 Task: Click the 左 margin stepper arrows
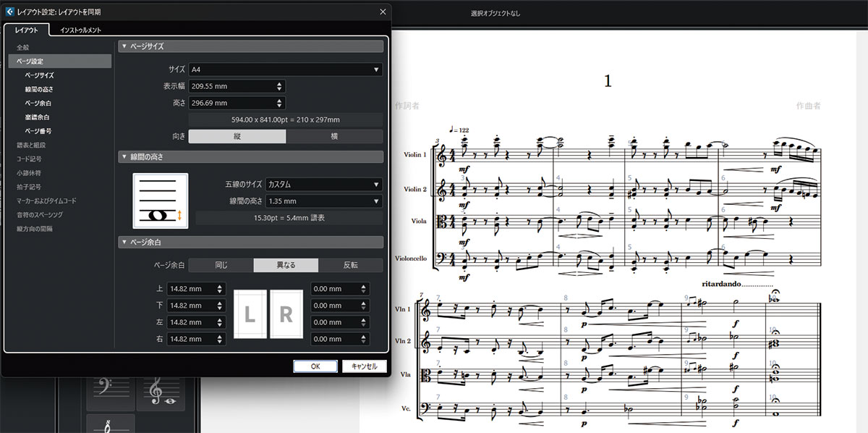coord(221,322)
